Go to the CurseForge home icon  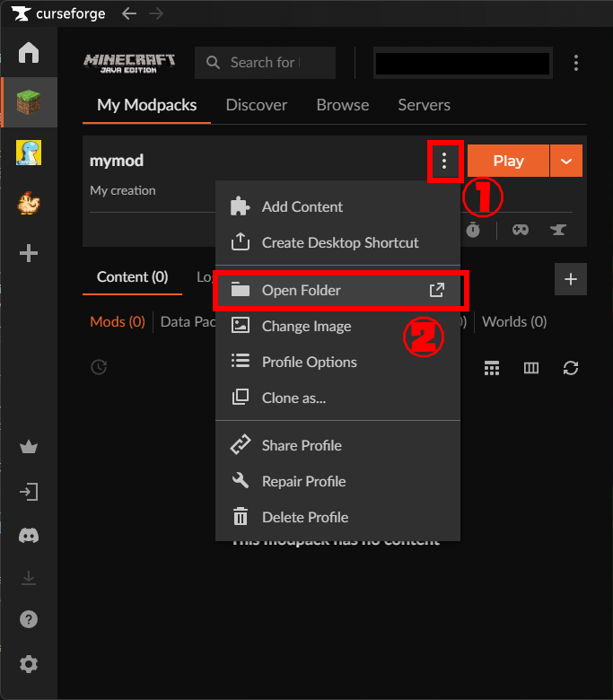coord(29,53)
